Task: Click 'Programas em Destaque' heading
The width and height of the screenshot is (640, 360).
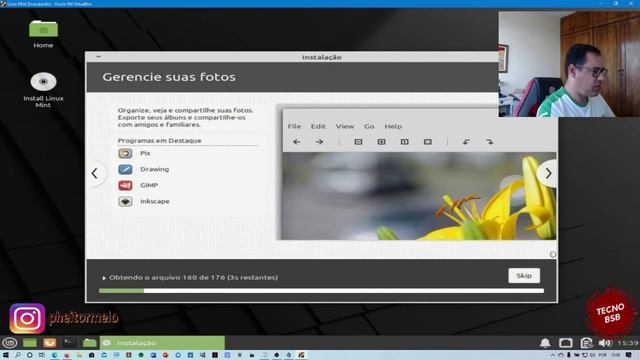Action: click(x=160, y=140)
